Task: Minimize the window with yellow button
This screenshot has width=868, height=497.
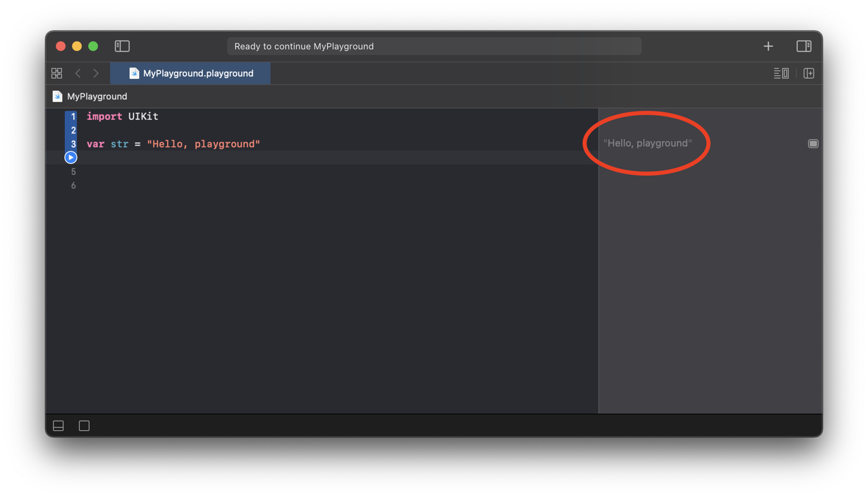Action: pyautogui.click(x=77, y=46)
